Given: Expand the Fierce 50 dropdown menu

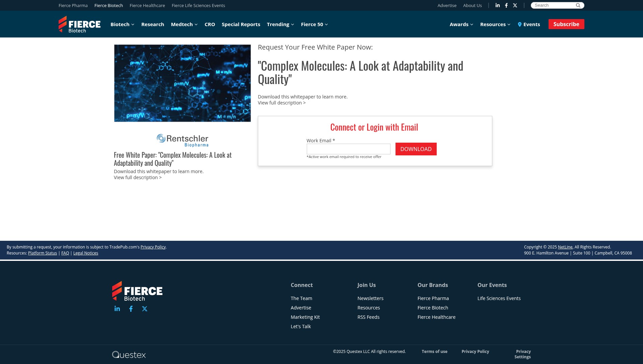Looking at the screenshot, I should click(314, 24).
